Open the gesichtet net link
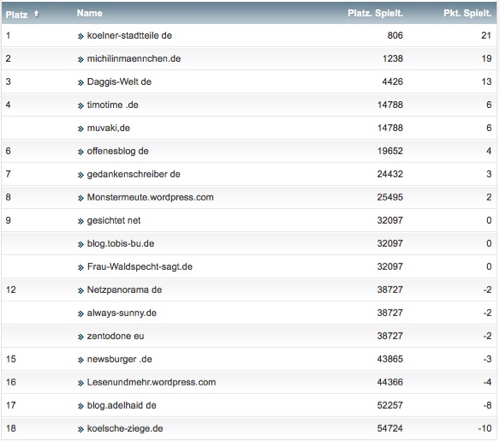500x442 pixels. coord(114,220)
